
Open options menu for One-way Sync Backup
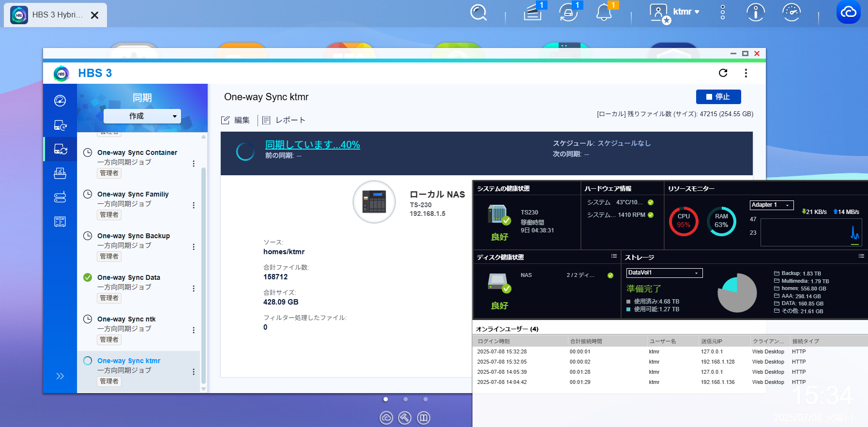pyautogui.click(x=194, y=247)
